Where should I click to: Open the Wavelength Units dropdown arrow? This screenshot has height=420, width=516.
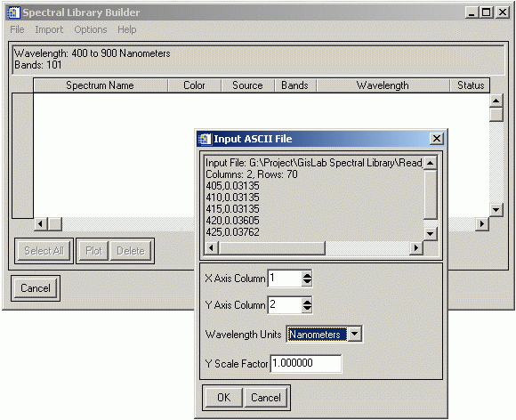click(x=354, y=334)
